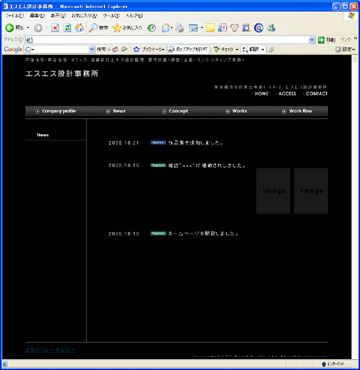Image resolution: width=360 pixels, height=370 pixels.
Task: Open the Search magnifier icon
Action: coord(93,28)
